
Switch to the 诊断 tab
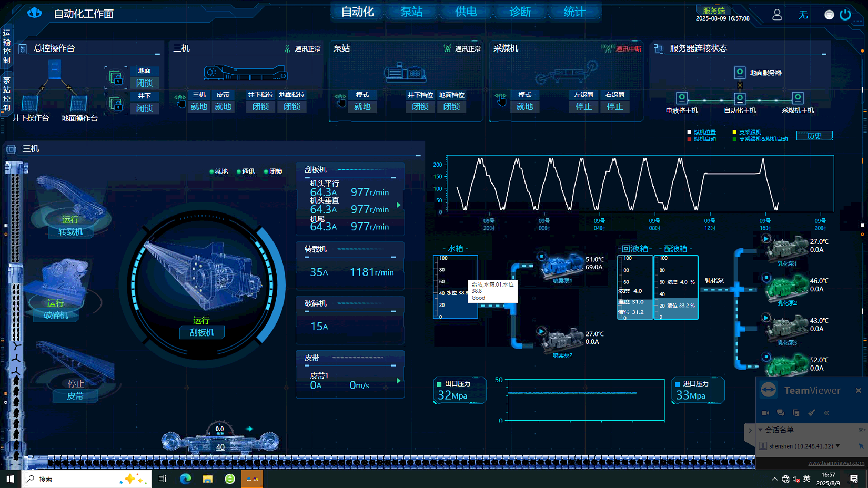tap(520, 12)
